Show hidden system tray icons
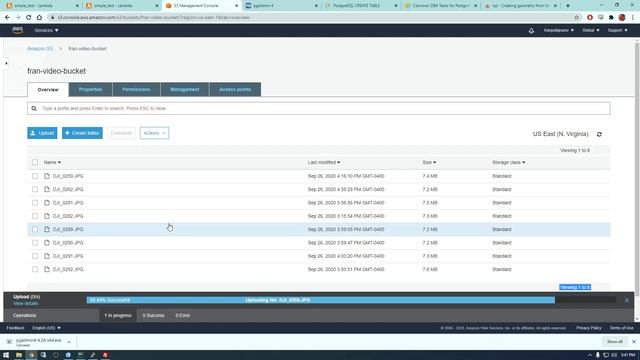Viewport: 640px width, 360px height. (589, 355)
